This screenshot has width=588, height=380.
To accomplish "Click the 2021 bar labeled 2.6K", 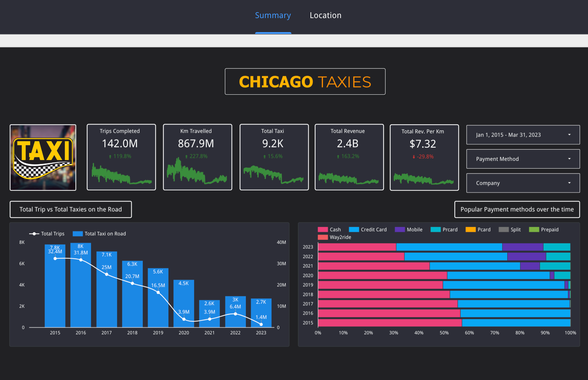I will [209, 314].
